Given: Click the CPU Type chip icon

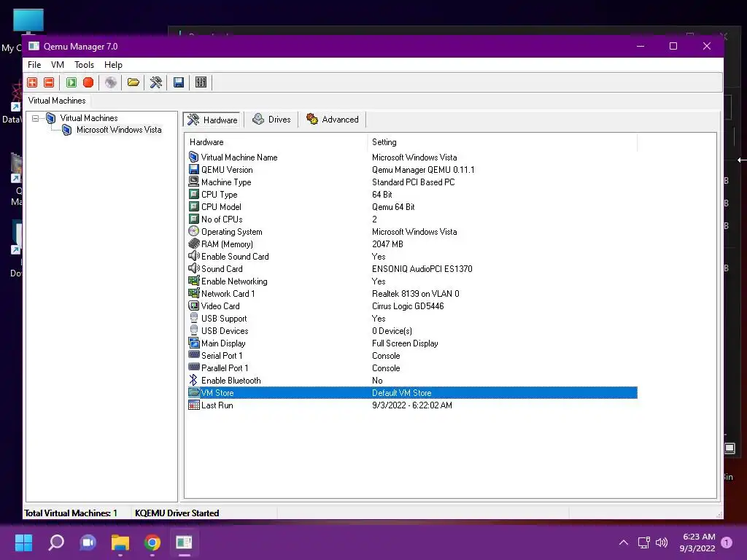Looking at the screenshot, I should pos(193,194).
